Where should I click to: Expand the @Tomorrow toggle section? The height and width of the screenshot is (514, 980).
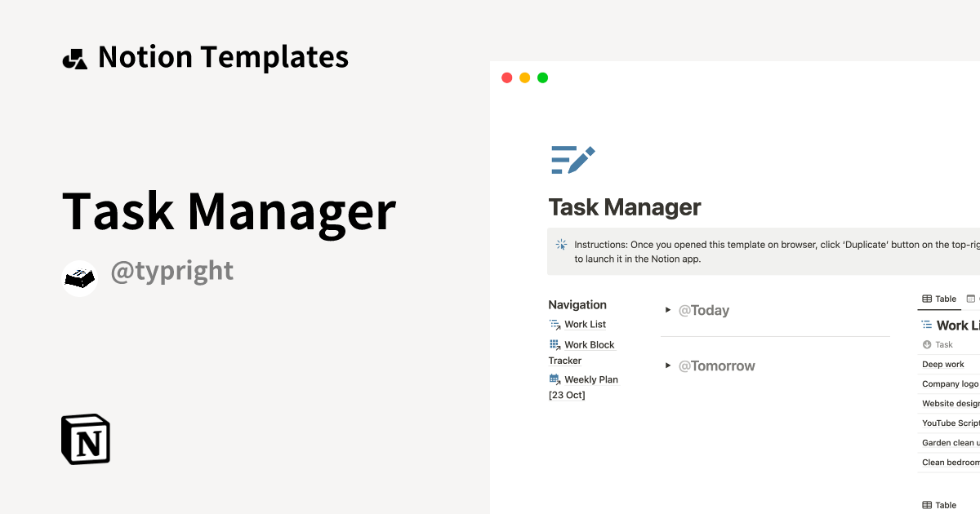(667, 366)
